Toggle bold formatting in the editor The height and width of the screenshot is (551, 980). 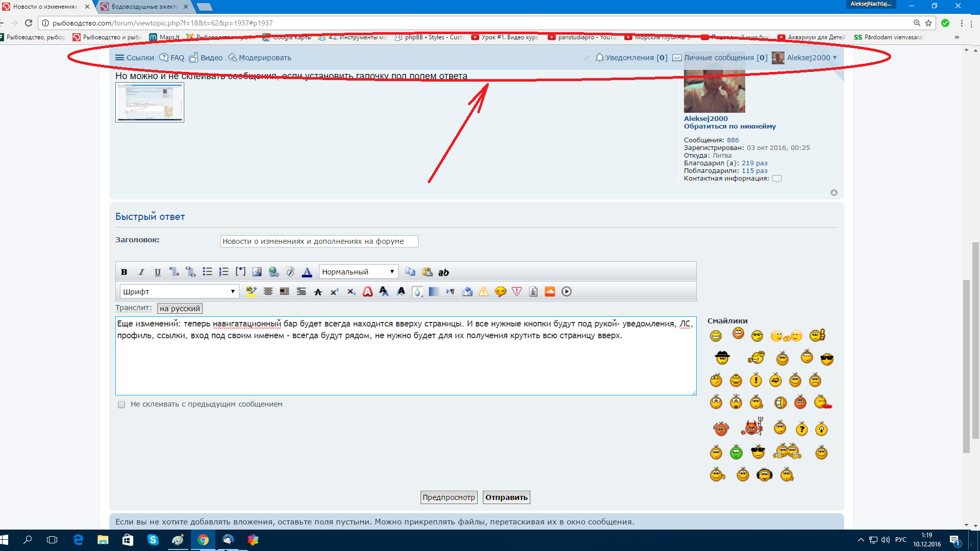124,272
